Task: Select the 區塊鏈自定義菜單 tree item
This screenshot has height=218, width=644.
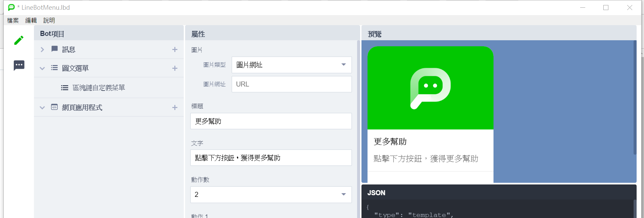Action: [x=109, y=88]
